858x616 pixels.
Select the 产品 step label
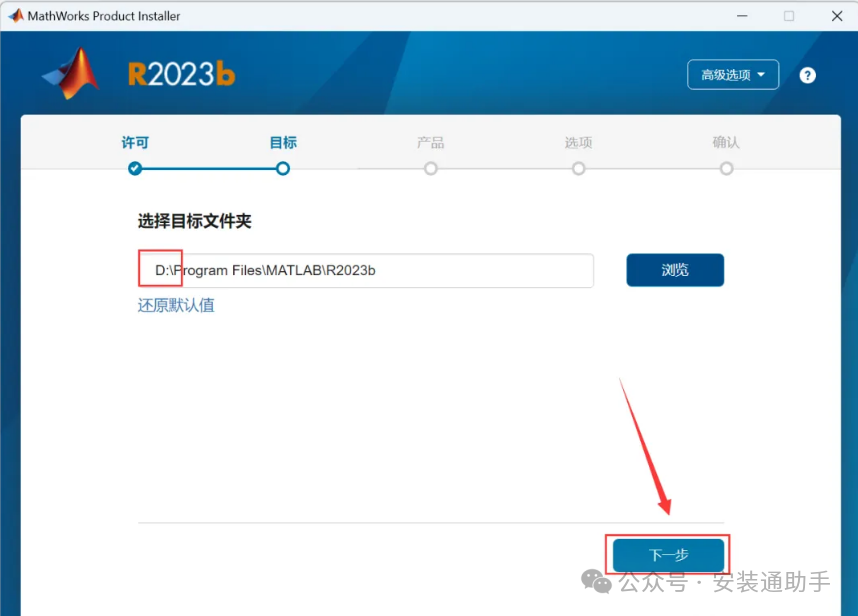point(431,143)
